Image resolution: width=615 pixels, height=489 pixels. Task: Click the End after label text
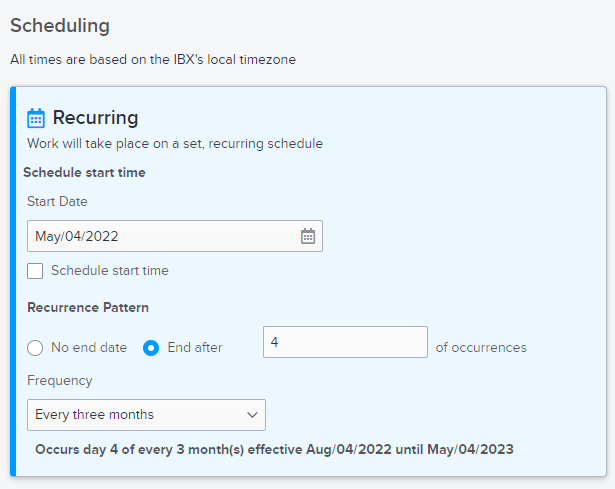pyautogui.click(x=195, y=347)
